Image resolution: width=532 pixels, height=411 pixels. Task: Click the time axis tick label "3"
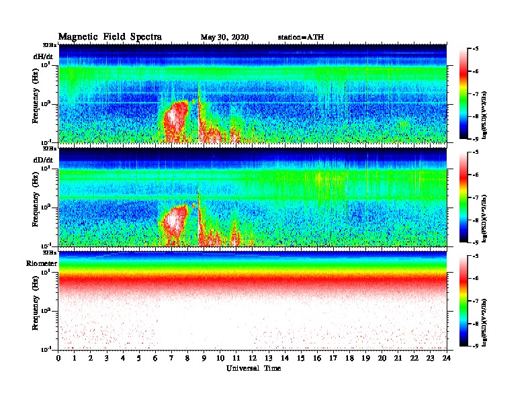coord(107,358)
